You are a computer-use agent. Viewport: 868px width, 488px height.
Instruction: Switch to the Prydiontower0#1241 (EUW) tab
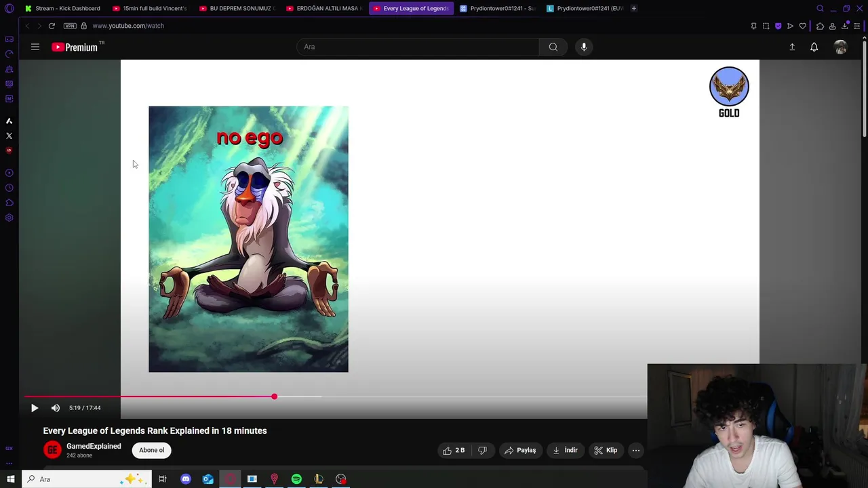click(x=584, y=8)
